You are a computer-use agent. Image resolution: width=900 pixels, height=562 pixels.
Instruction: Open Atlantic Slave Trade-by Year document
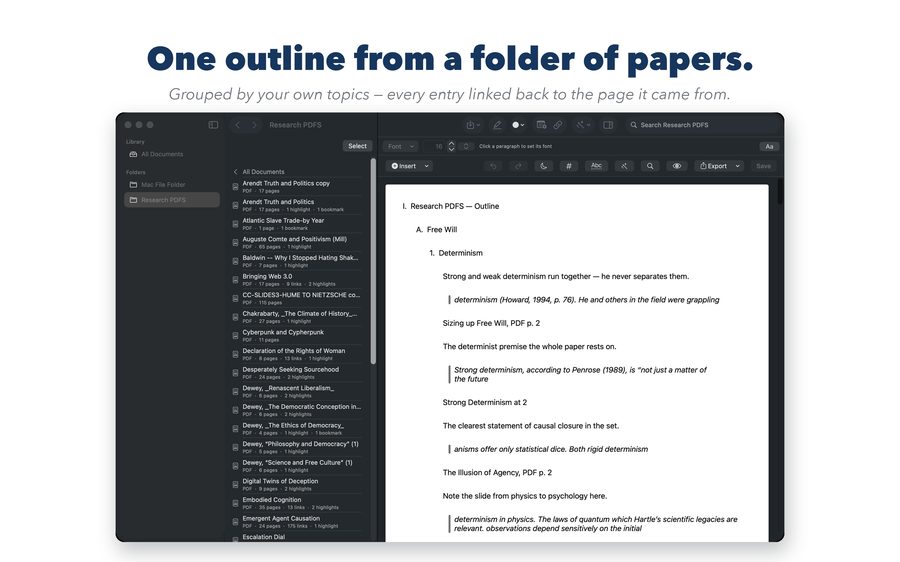[297, 224]
